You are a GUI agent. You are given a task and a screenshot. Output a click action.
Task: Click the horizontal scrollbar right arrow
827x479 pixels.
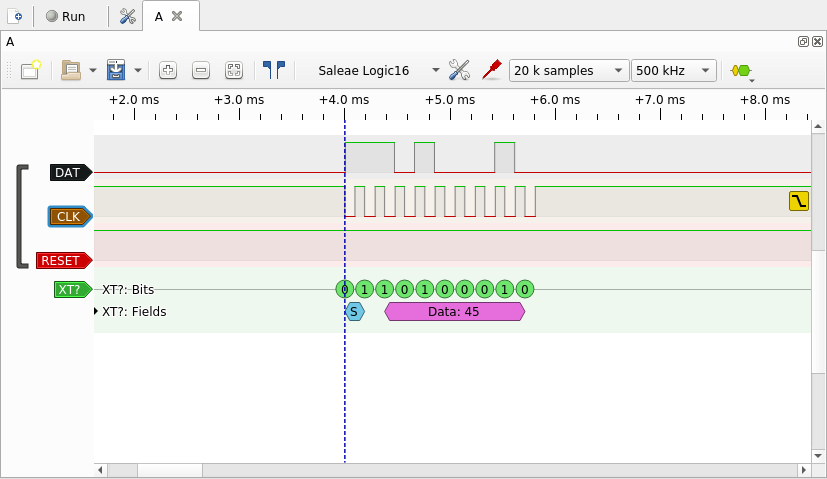point(804,470)
